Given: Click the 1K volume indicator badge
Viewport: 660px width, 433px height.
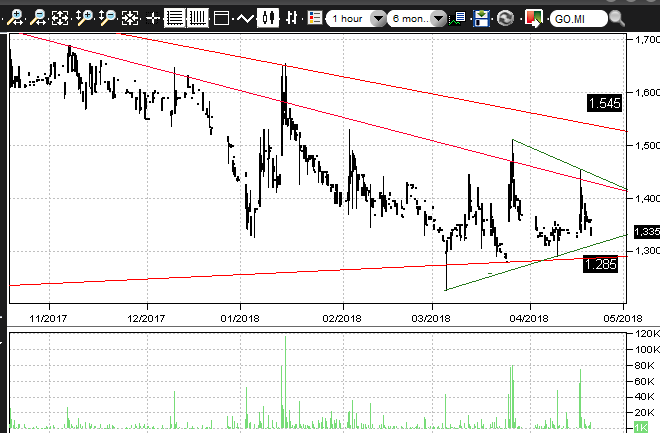Looking at the screenshot, I should [x=641, y=428].
